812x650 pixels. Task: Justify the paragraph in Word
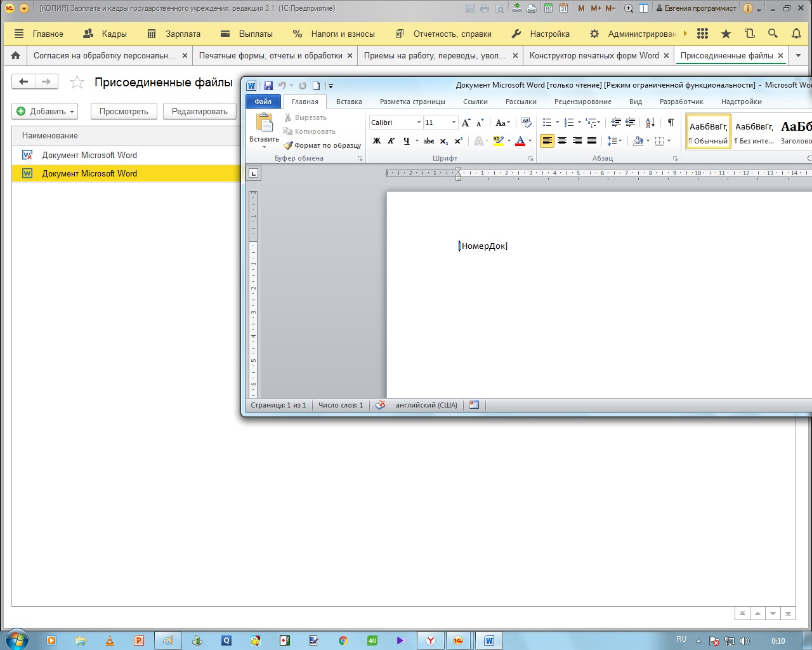592,141
